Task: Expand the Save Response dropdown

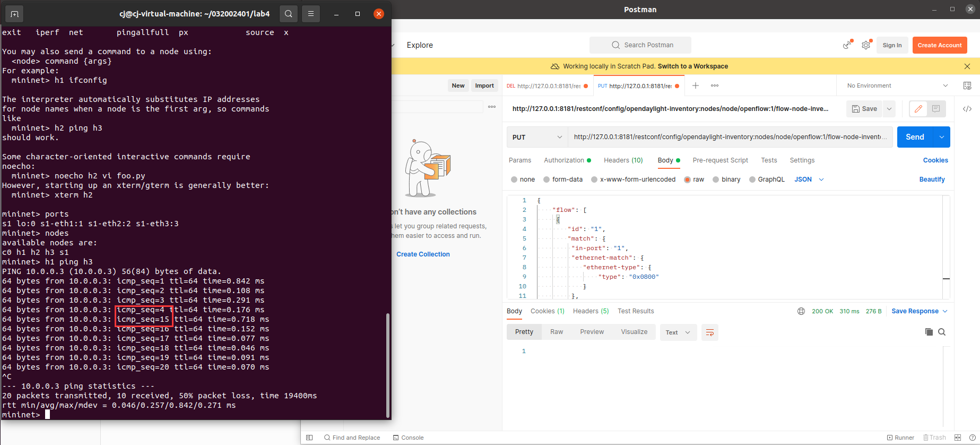Action: pos(919,311)
